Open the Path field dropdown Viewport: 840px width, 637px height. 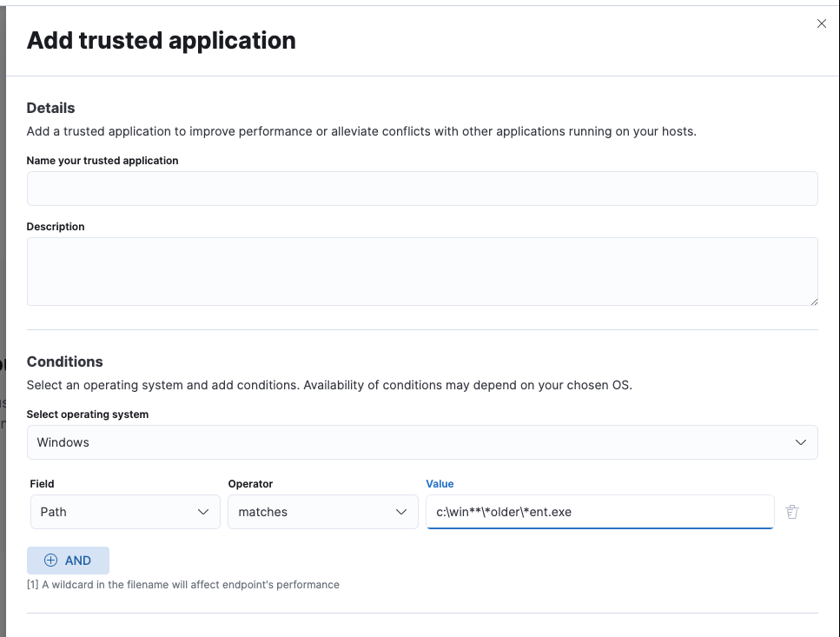pyautogui.click(x=123, y=512)
